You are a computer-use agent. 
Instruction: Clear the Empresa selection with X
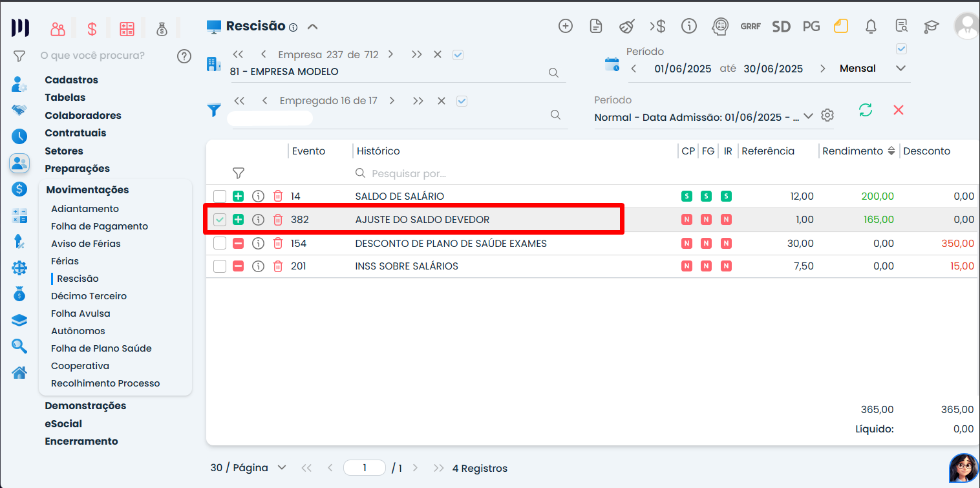(x=438, y=55)
